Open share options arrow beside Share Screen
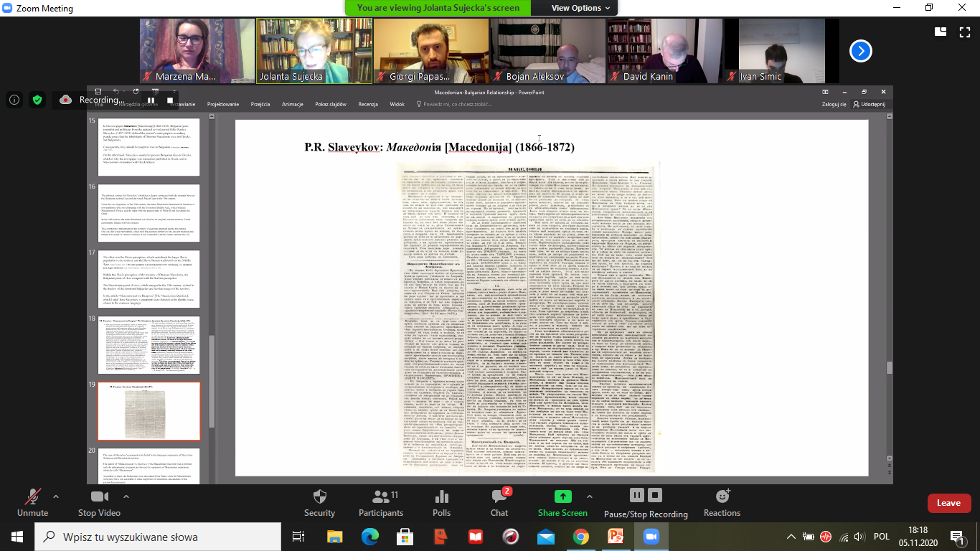The height and width of the screenshot is (551, 980). (590, 496)
